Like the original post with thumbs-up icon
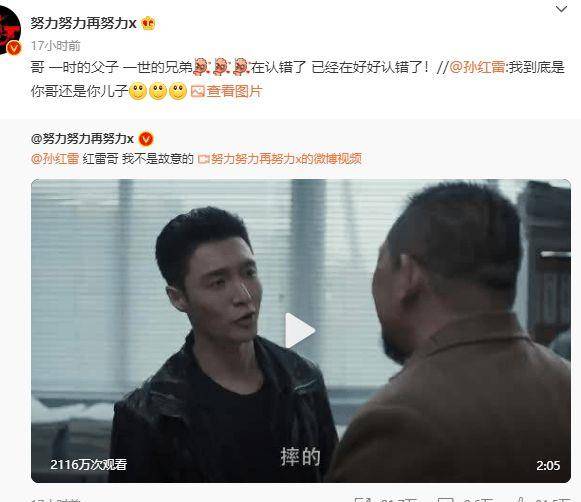The image size is (581, 502). tap(521, 500)
